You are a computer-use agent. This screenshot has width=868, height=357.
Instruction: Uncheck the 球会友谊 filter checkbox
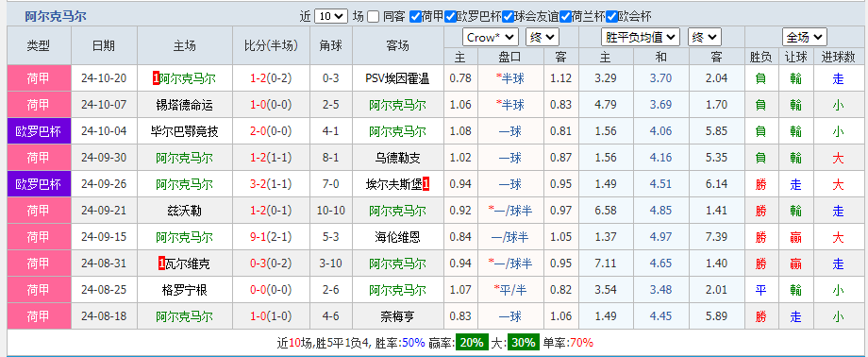(508, 17)
